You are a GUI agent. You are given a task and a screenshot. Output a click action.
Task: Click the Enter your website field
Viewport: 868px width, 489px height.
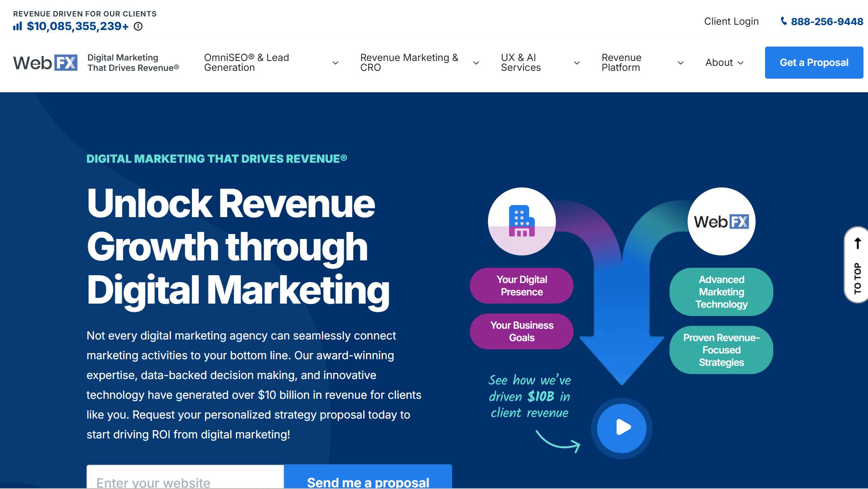click(185, 479)
